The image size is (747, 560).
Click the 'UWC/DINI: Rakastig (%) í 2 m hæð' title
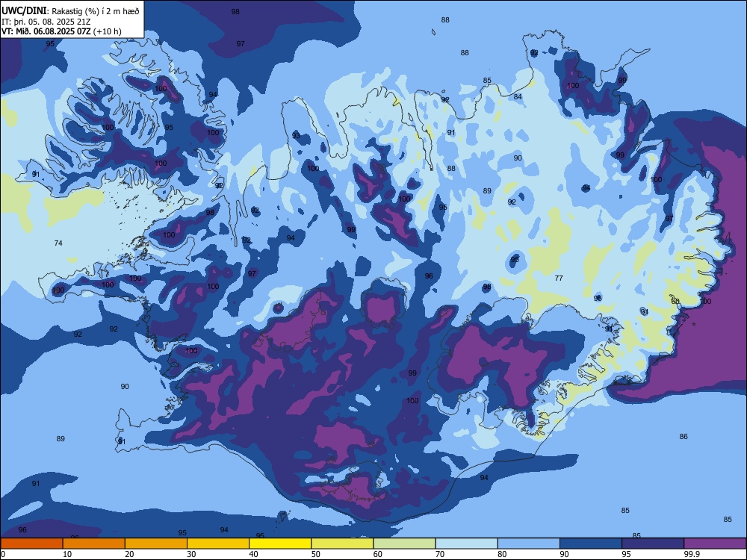(70, 11)
